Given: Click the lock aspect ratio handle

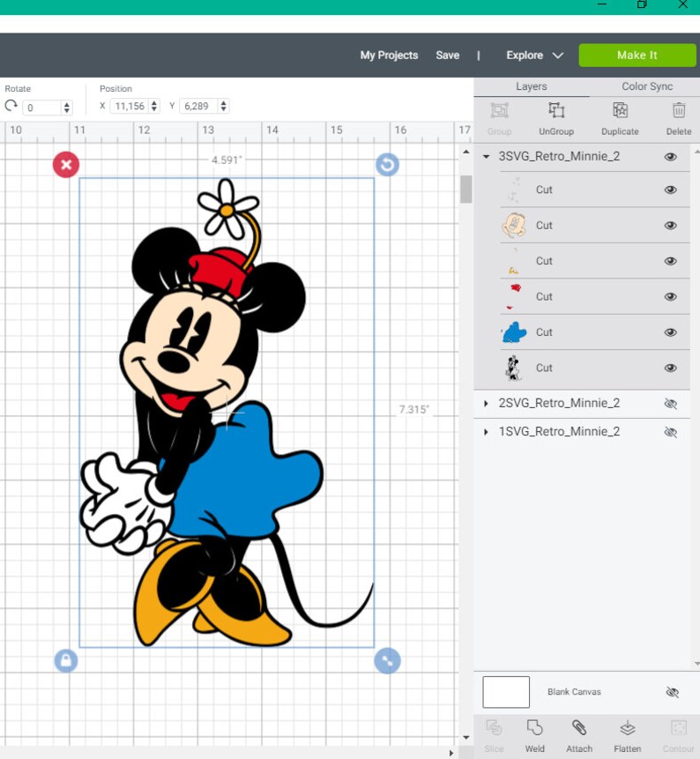Looking at the screenshot, I should [x=66, y=661].
